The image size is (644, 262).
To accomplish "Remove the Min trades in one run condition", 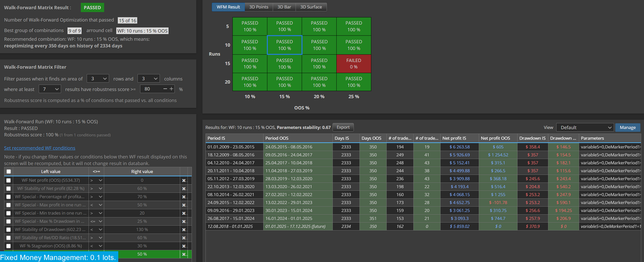I will click(184, 213).
